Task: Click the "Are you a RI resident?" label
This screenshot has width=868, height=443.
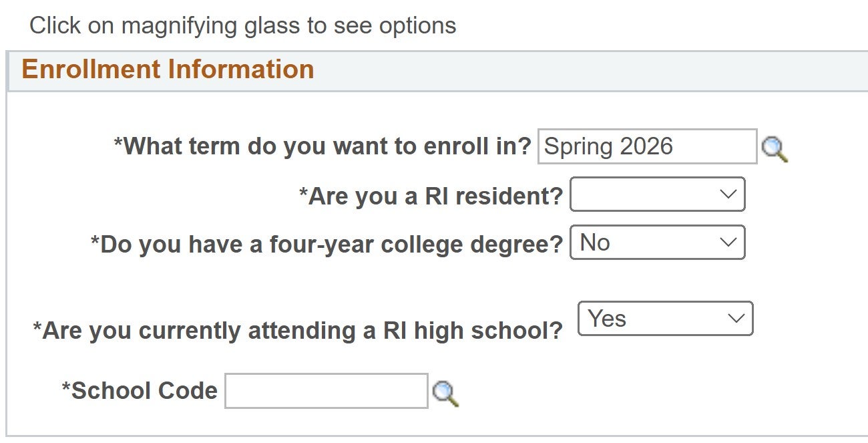Action: [x=431, y=196]
